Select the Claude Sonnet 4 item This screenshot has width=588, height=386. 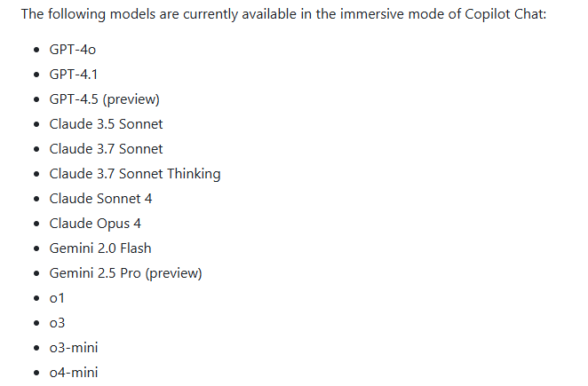101,199
